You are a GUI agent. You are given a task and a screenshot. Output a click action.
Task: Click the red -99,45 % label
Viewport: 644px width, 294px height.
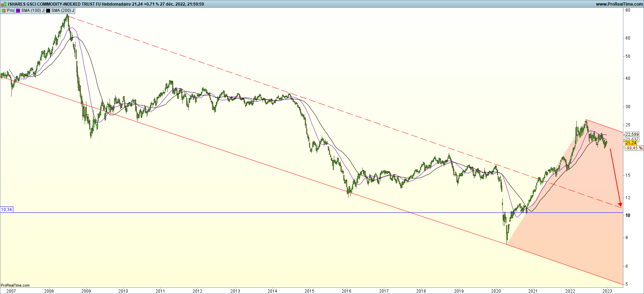coord(634,148)
